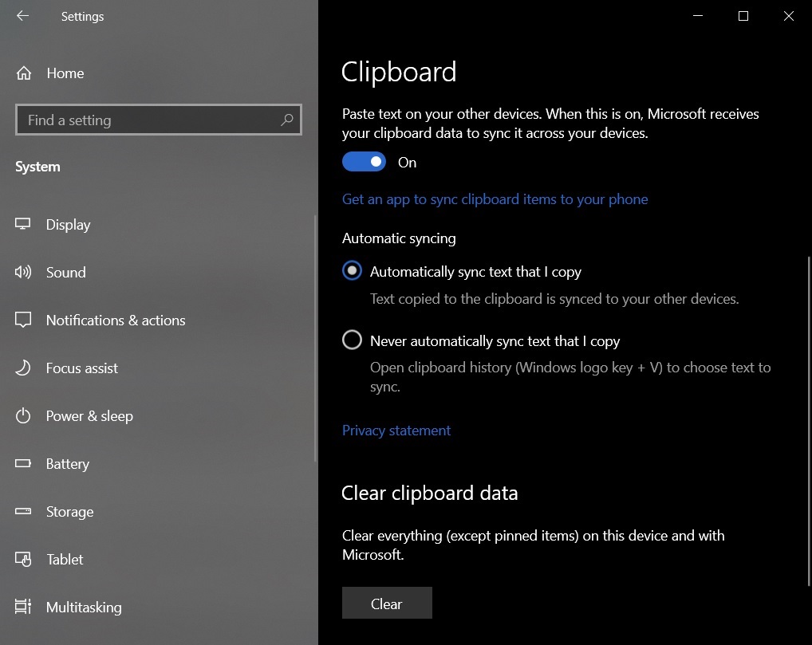
Task: Click the back arrow icon
Action: tap(22, 16)
